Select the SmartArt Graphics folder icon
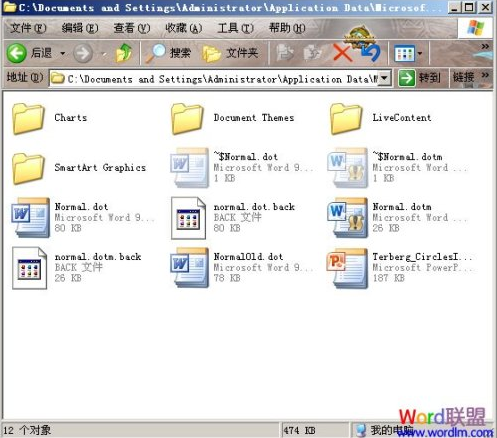 [28, 168]
